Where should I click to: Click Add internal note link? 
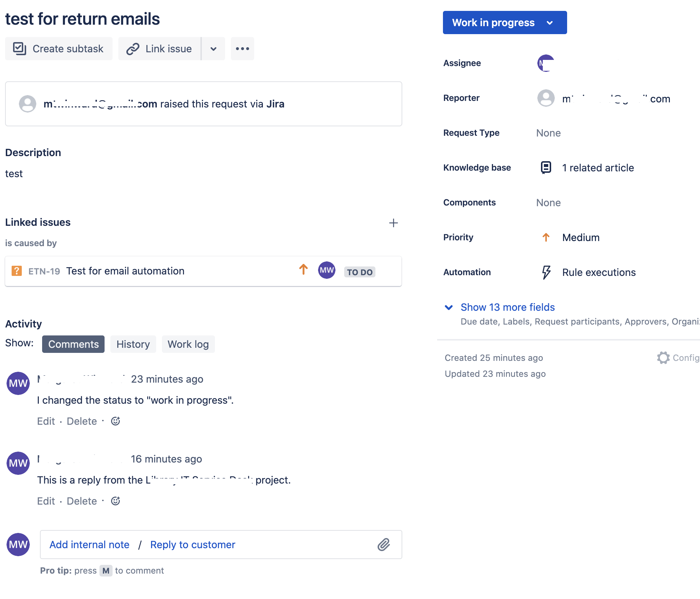click(89, 545)
